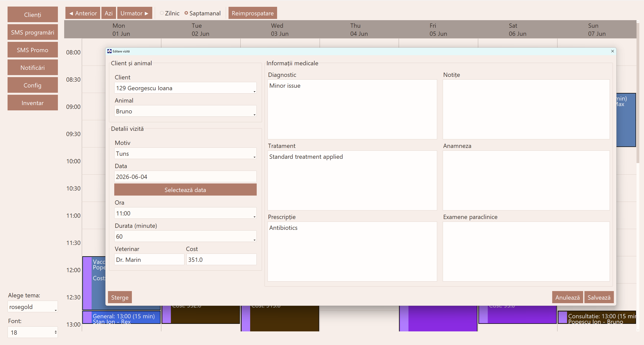Viewport: 644px width, 345px height.
Task: Open the Inventar sidebar section
Action: (x=33, y=103)
